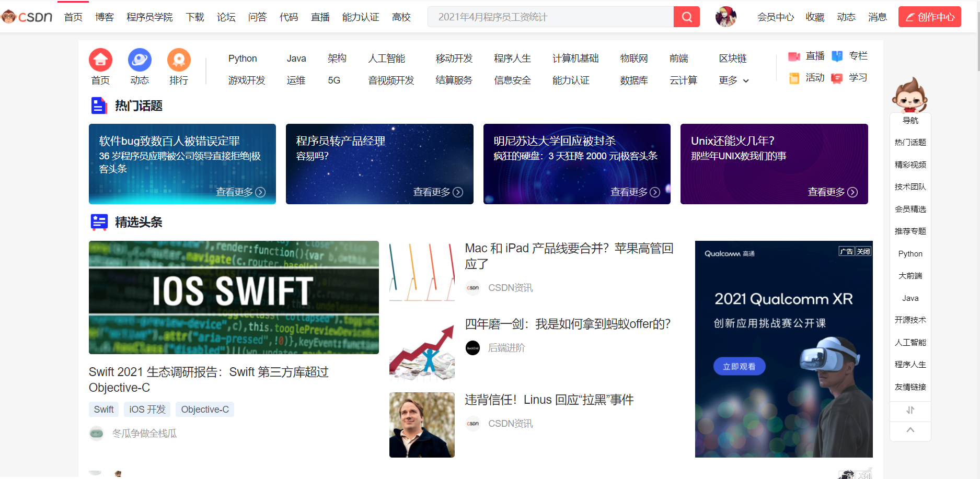
Task: Click 后端进阶 author avatar
Action: [x=473, y=348]
